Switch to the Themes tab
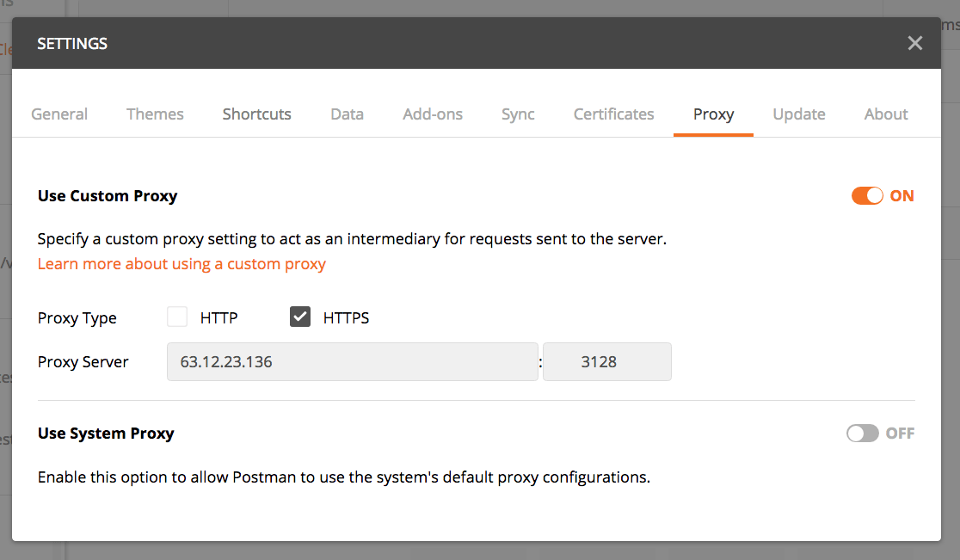This screenshot has width=960, height=560. [x=155, y=114]
